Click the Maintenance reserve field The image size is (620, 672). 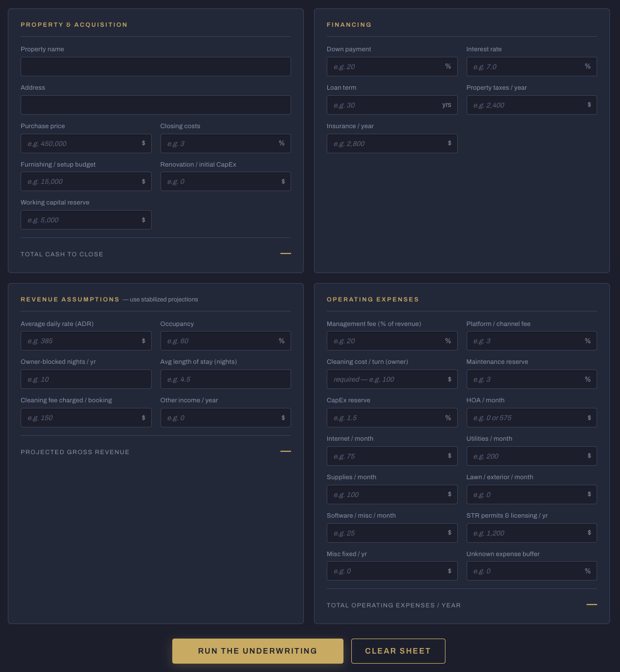pyautogui.click(x=531, y=379)
